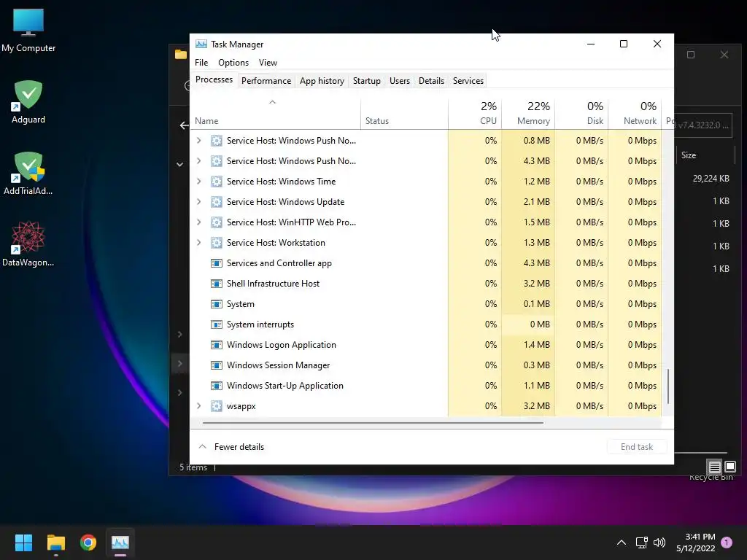The image size is (747, 560).
Task: Click the Shell Infrastructure Host icon
Action: point(216,284)
